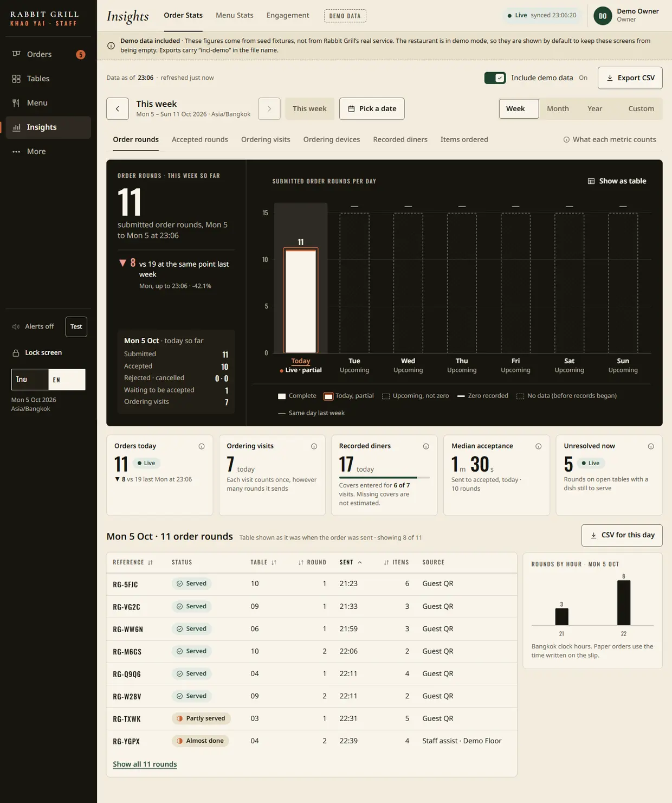This screenshot has height=803, width=672.
Task: Click info icon on Orders today card
Action: [202, 446]
